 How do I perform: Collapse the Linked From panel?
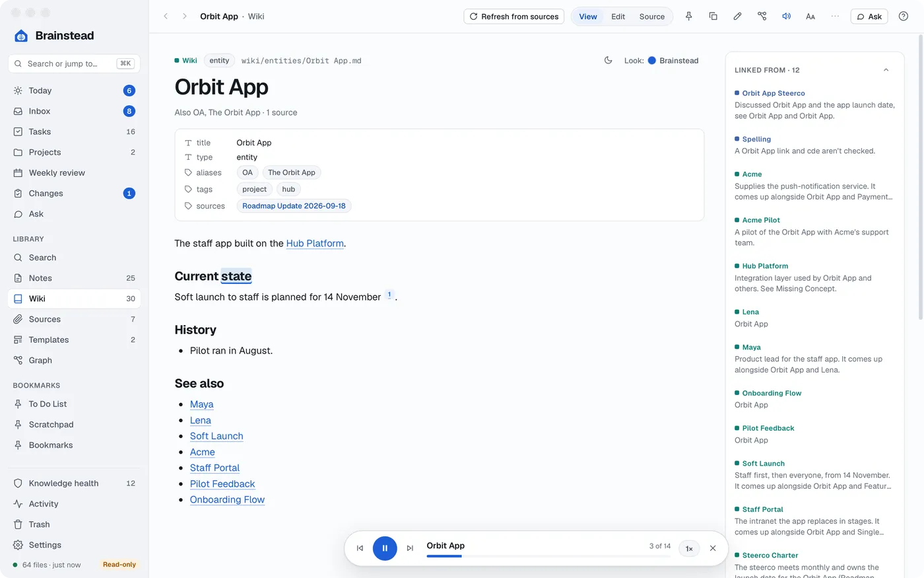pos(886,70)
